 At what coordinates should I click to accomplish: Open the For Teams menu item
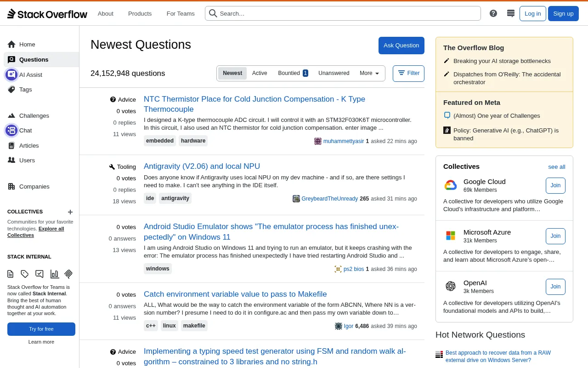(181, 13)
